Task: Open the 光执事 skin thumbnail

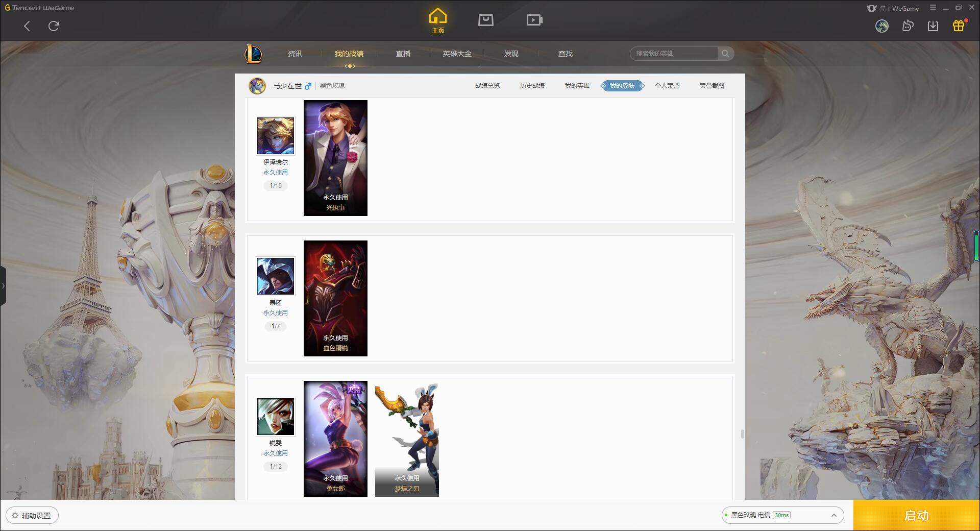Action: point(335,158)
